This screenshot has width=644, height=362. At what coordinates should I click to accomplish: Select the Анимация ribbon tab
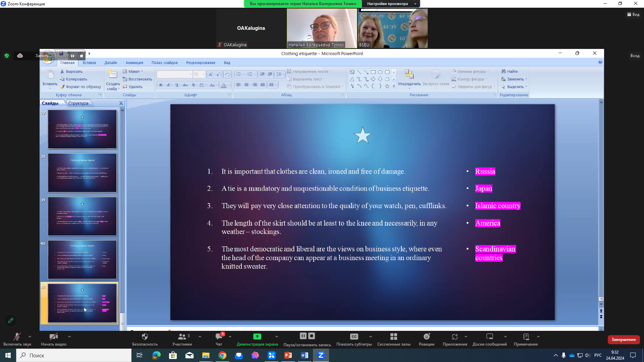pos(134,63)
